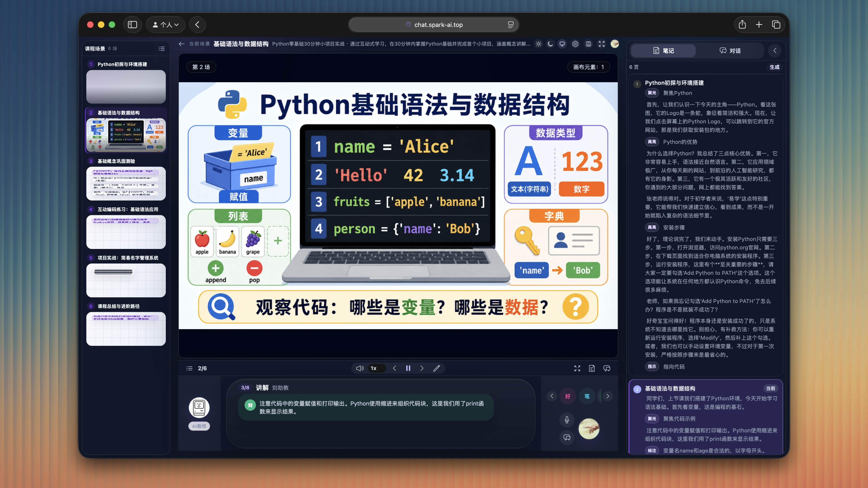
Task: Go to next step in playback bar
Action: tap(422, 368)
